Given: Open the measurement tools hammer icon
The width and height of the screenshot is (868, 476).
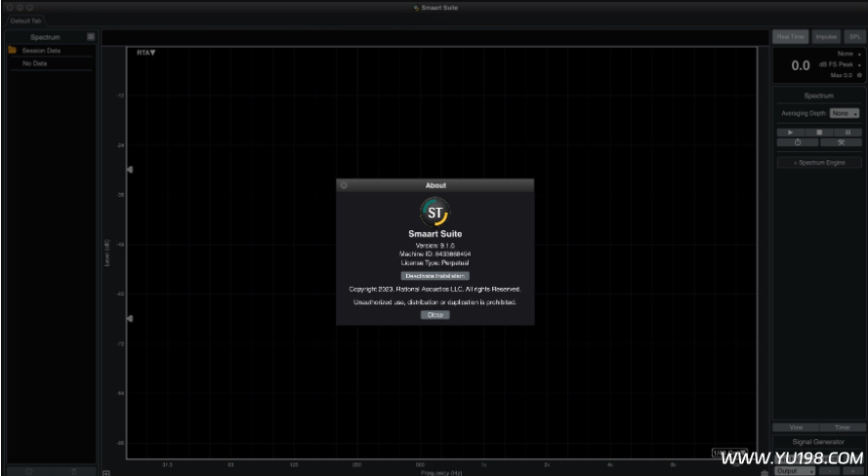Looking at the screenshot, I should click(841, 142).
